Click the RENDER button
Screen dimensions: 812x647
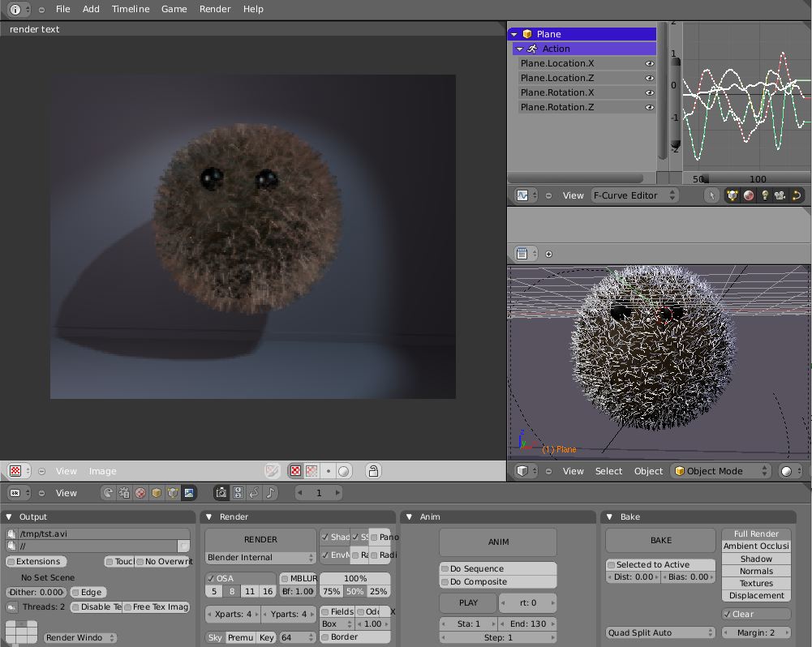point(260,539)
